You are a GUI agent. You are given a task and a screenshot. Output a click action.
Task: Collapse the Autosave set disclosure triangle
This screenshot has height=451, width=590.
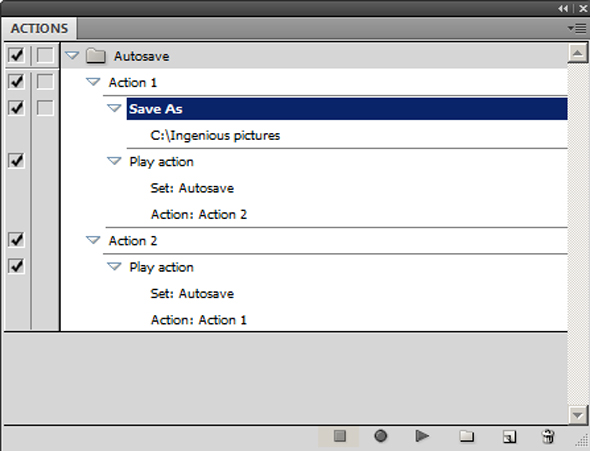72,56
